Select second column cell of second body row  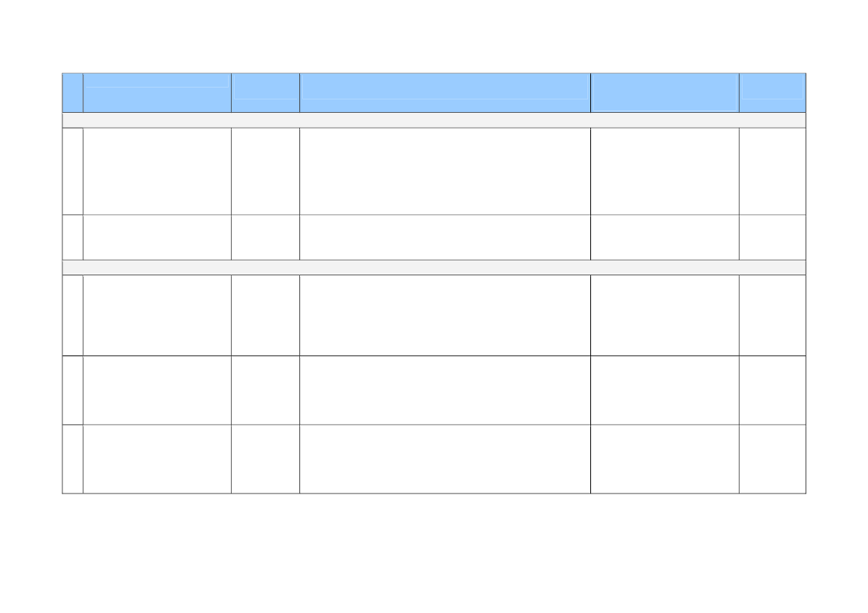click(157, 237)
